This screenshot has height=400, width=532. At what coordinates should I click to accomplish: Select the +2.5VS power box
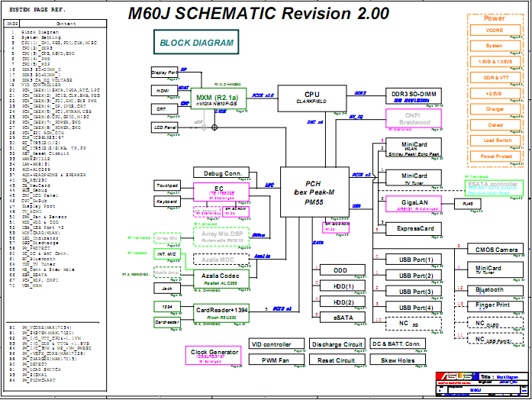[495, 93]
